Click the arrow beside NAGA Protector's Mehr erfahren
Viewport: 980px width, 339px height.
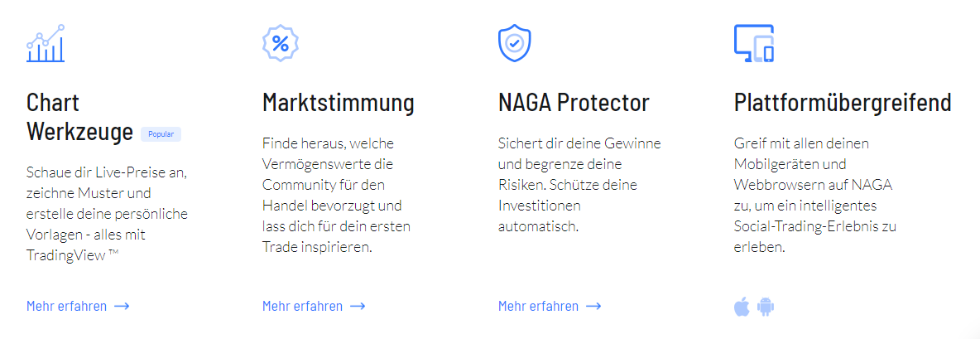[x=593, y=306]
